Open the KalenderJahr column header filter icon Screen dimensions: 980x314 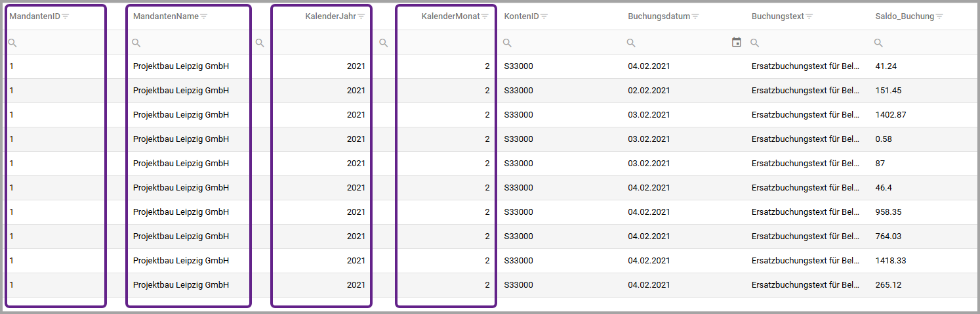(361, 16)
